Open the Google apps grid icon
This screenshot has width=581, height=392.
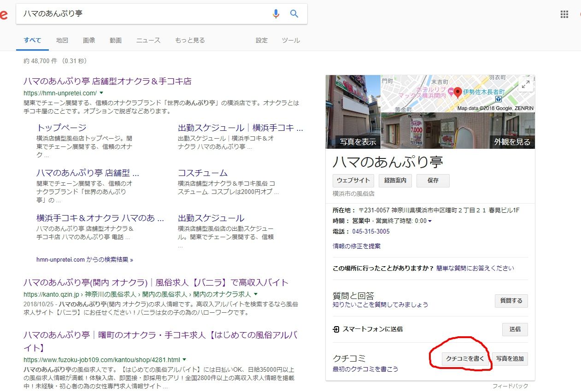[x=564, y=14]
